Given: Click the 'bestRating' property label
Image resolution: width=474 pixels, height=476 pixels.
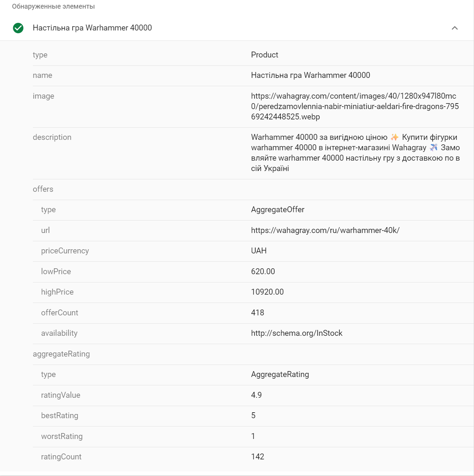Looking at the screenshot, I should click(60, 415).
